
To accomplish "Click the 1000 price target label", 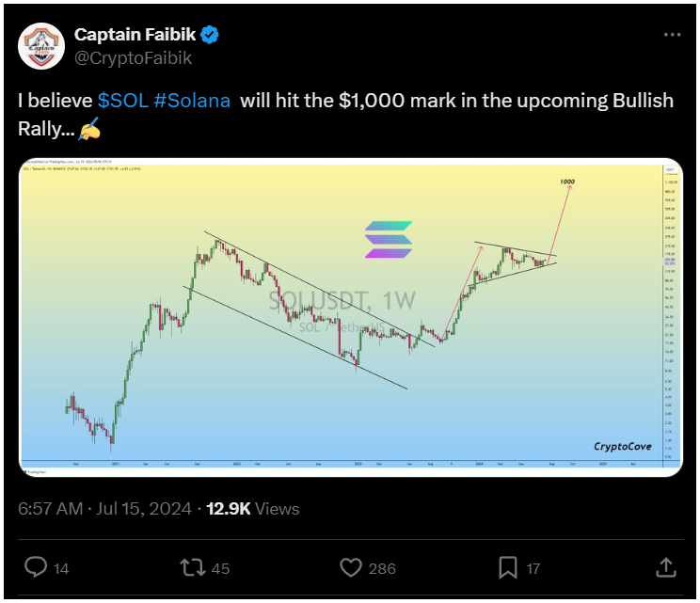I will click(x=567, y=182).
